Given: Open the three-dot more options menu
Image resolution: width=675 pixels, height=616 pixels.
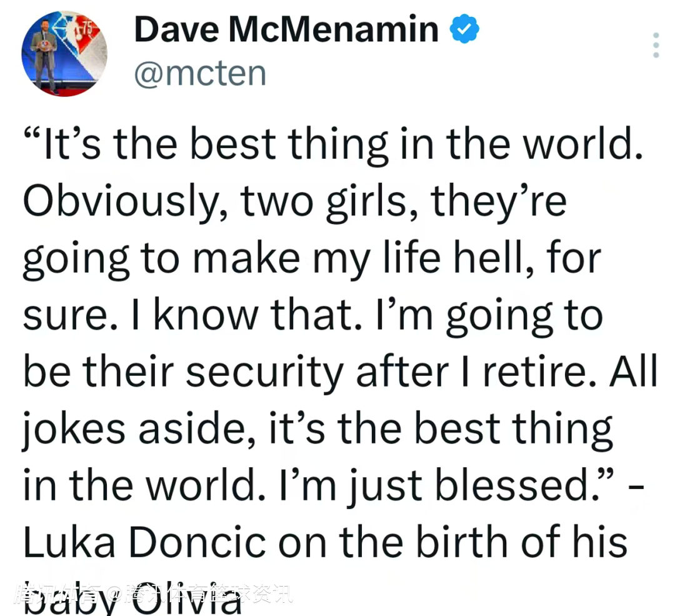Looking at the screenshot, I should [656, 45].
